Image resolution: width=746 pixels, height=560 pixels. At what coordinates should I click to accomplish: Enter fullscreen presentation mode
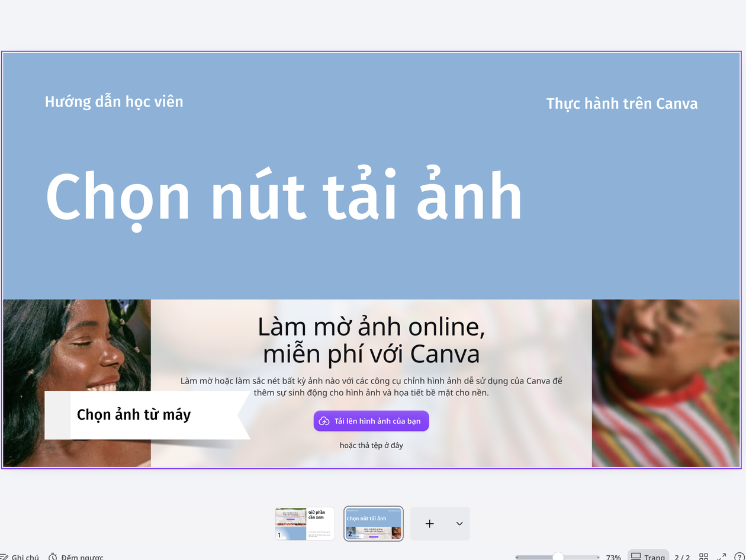(722, 557)
